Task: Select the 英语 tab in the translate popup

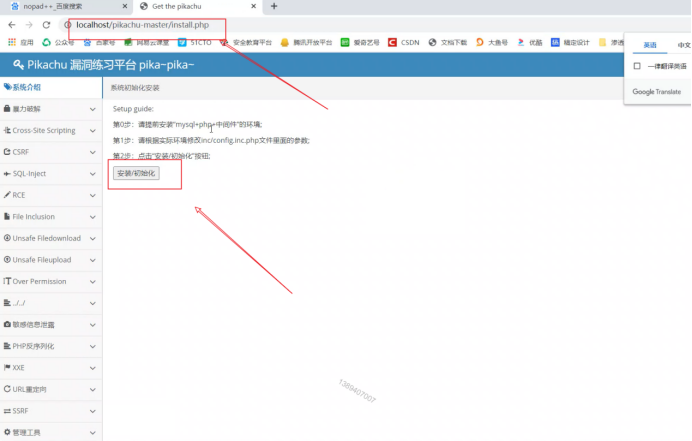Action: [x=650, y=45]
